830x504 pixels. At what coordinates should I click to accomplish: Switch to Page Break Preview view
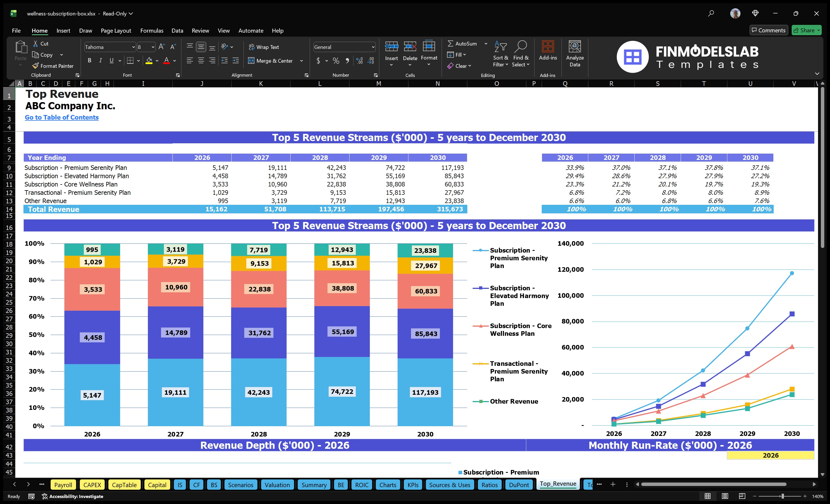click(x=742, y=496)
